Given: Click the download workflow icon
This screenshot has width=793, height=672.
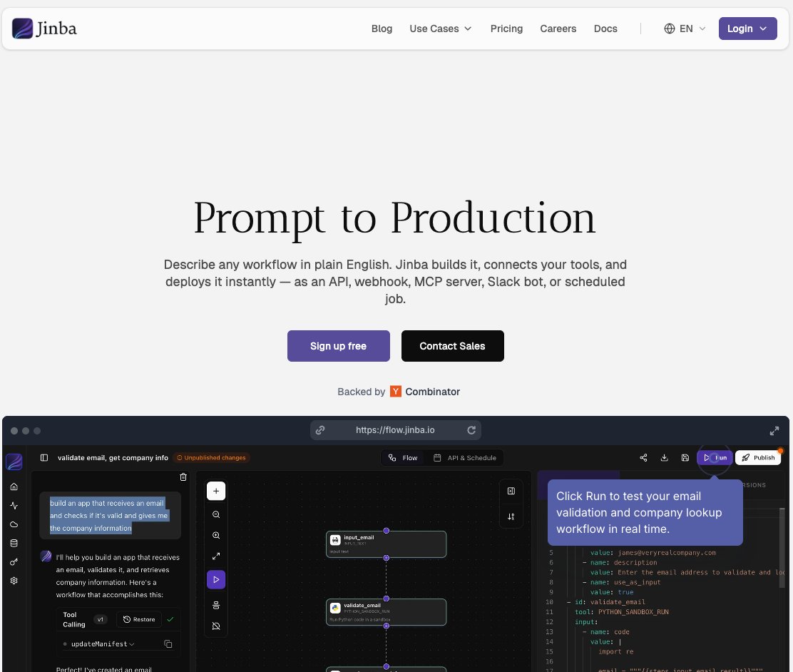Looking at the screenshot, I should click(x=665, y=457).
